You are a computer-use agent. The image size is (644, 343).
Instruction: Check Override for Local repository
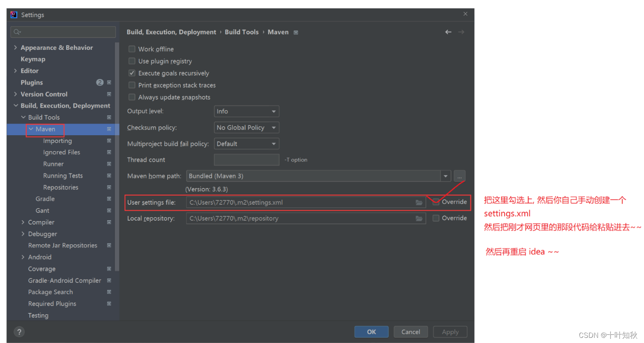coord(436,218)
